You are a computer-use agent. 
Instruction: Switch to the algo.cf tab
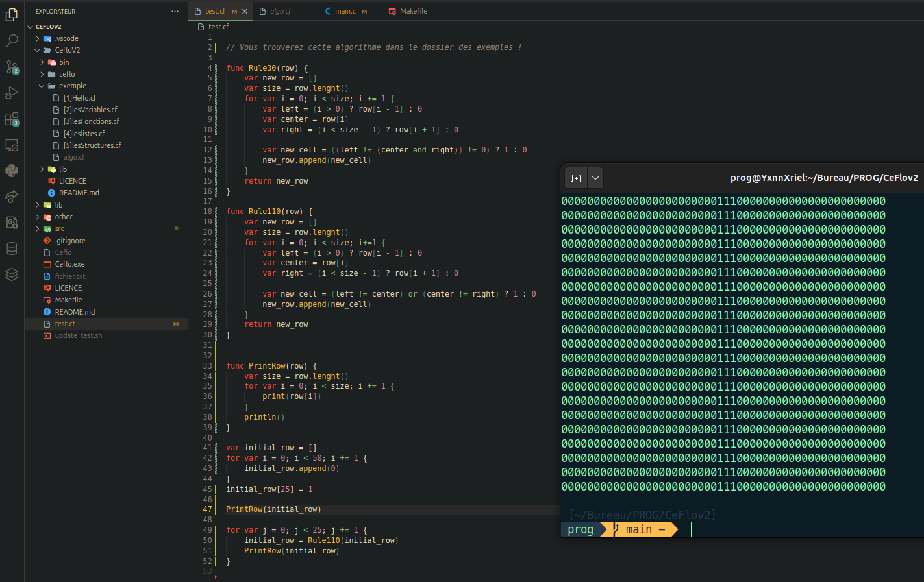click(281, 11)
